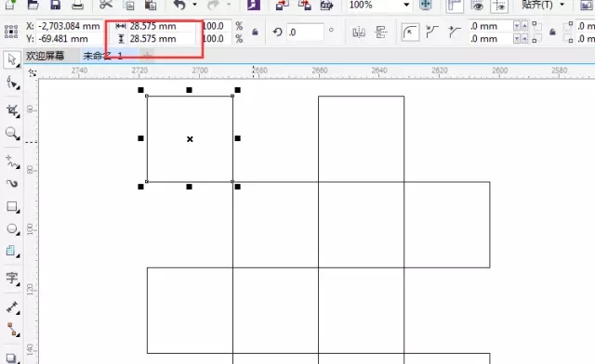595x364 pixels.
Task: Open the 100% zoom level dropdown
Action: (x=406, y=5)
